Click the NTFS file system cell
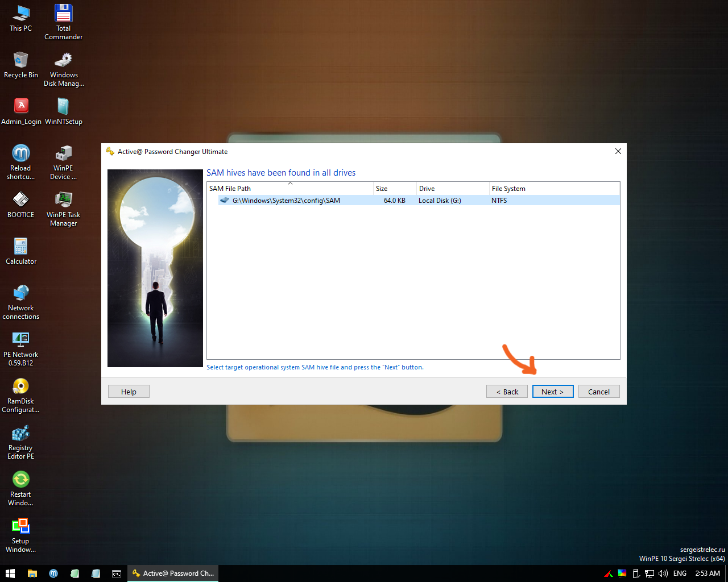This screenshot has width=728, height=582. click(499, 201)
